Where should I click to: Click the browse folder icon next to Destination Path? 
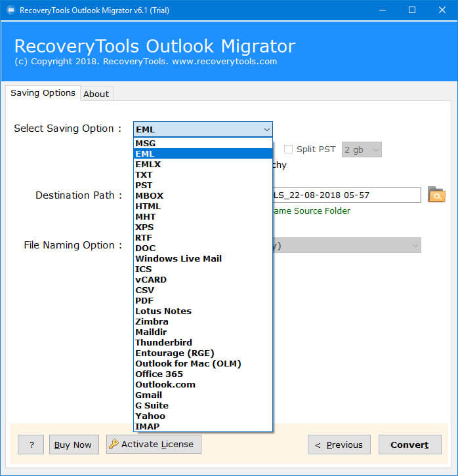point(436,195)
